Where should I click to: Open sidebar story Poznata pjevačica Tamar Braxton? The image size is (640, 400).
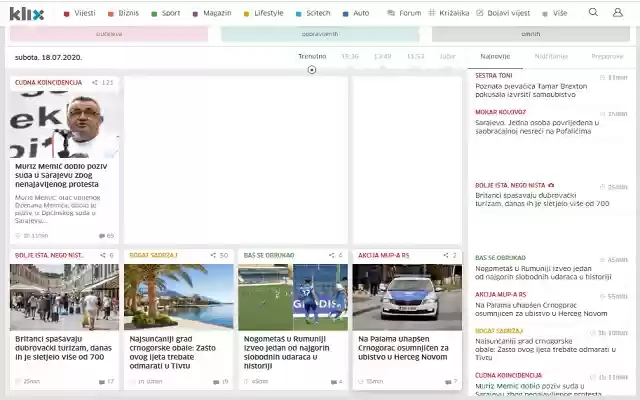(531, 90)
